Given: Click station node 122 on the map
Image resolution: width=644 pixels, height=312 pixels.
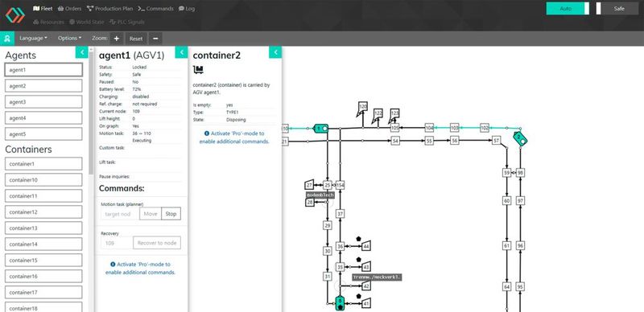Looking at the screenshot, I should coord(378,113).
